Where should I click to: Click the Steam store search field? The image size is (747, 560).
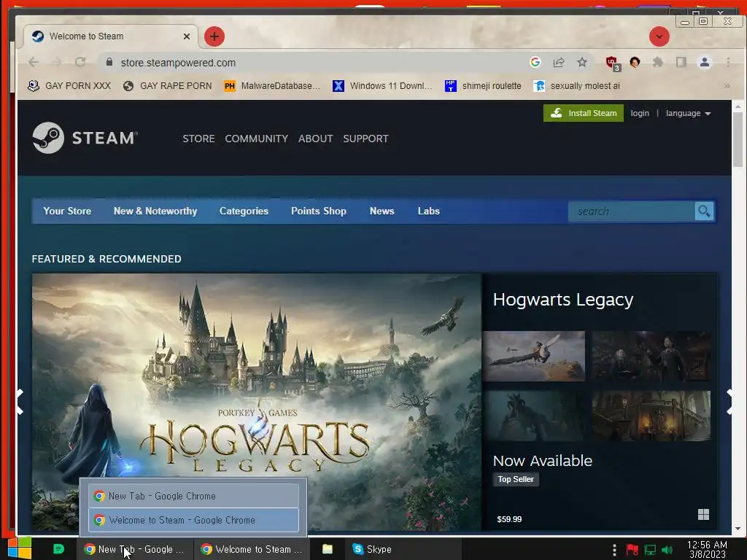click(x=632, y=211)
